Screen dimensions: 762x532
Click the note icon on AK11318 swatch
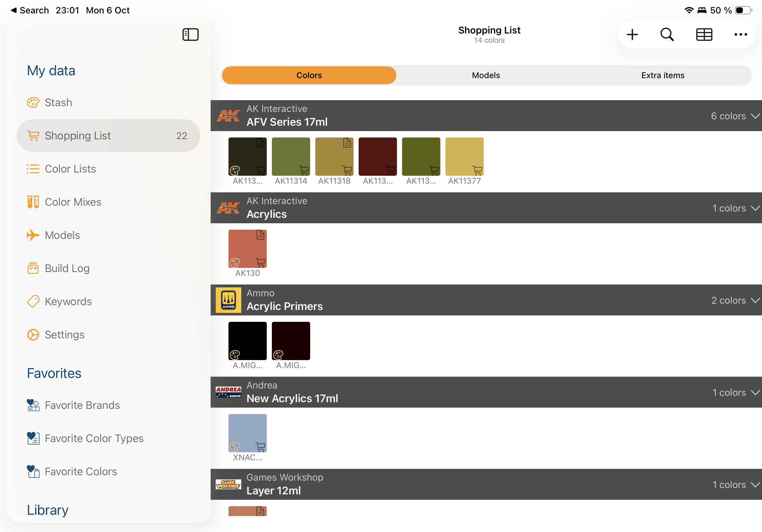click(347, 143)
